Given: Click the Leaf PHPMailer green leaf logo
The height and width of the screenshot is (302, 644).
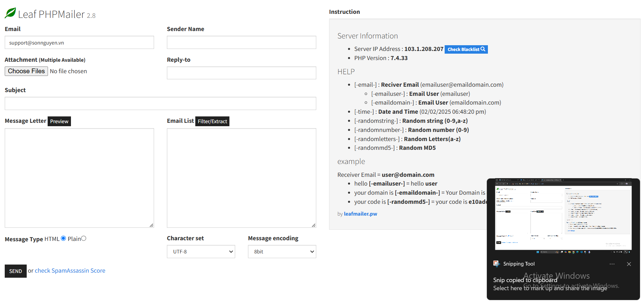Looking at the screenshot, I should (10, 13).
